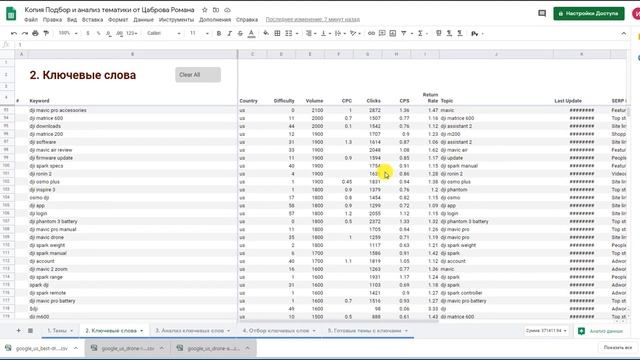Click the Google Sheets home logo
This screenshot has width=640, height=360.
(x=11, y=13)
